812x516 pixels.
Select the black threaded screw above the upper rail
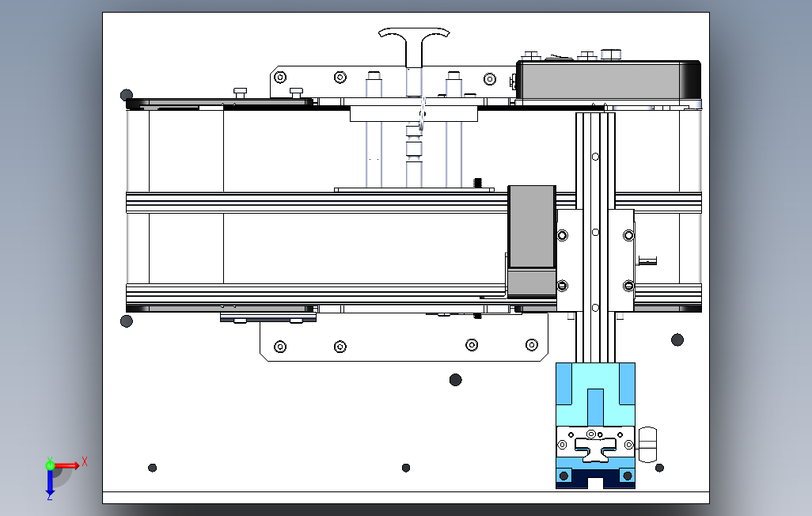(x=478, y=183)
